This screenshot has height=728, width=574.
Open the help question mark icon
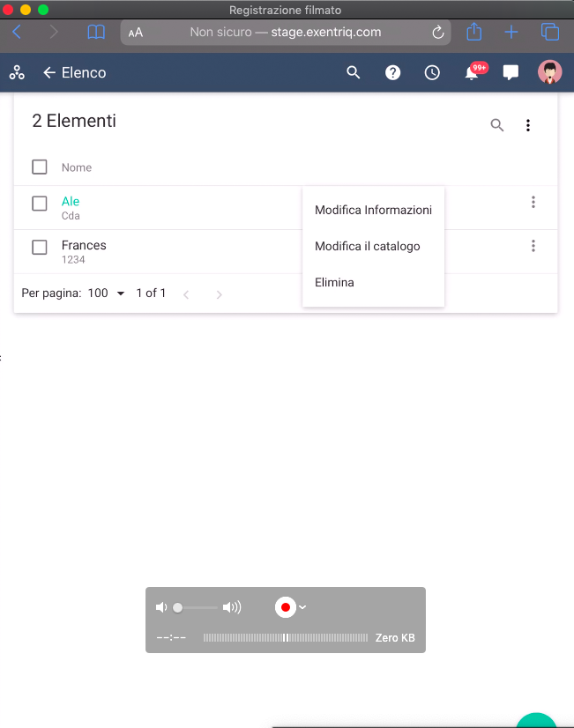click(x=393, y=73)
